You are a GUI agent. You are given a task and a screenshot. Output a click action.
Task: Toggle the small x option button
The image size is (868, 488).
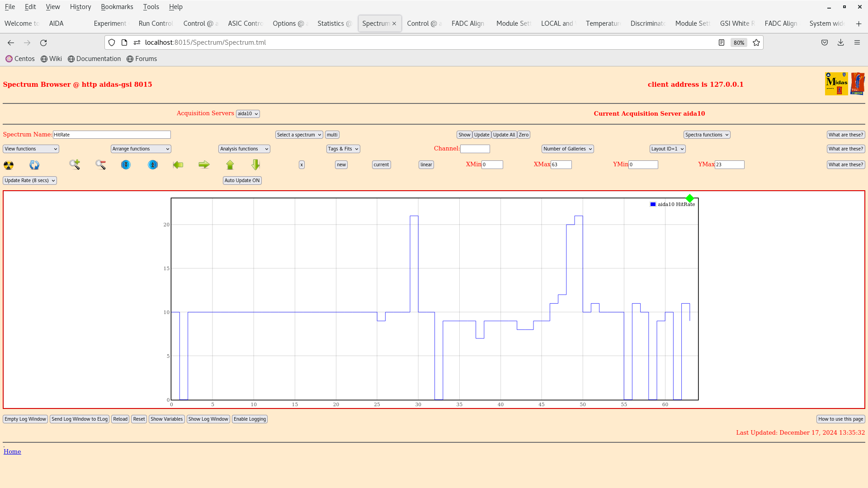(302, 164)
